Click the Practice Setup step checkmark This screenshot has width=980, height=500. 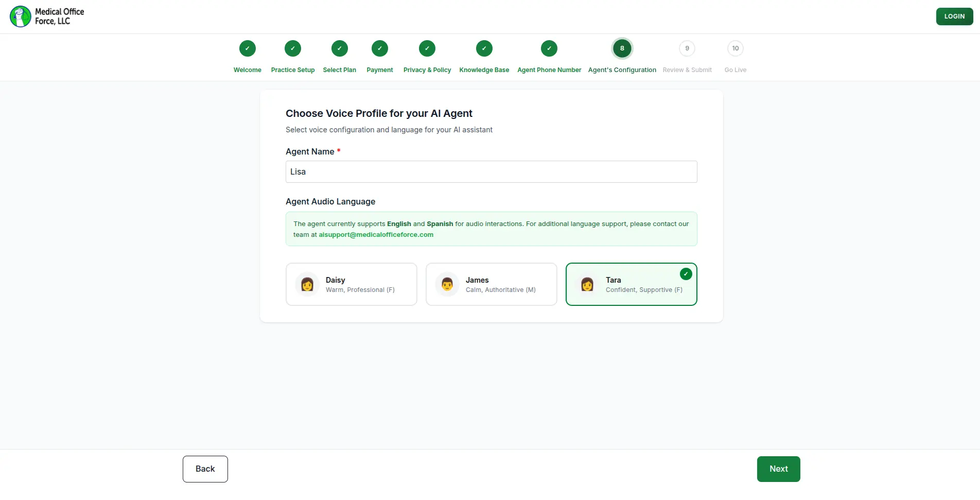click(x=293, y=48)
